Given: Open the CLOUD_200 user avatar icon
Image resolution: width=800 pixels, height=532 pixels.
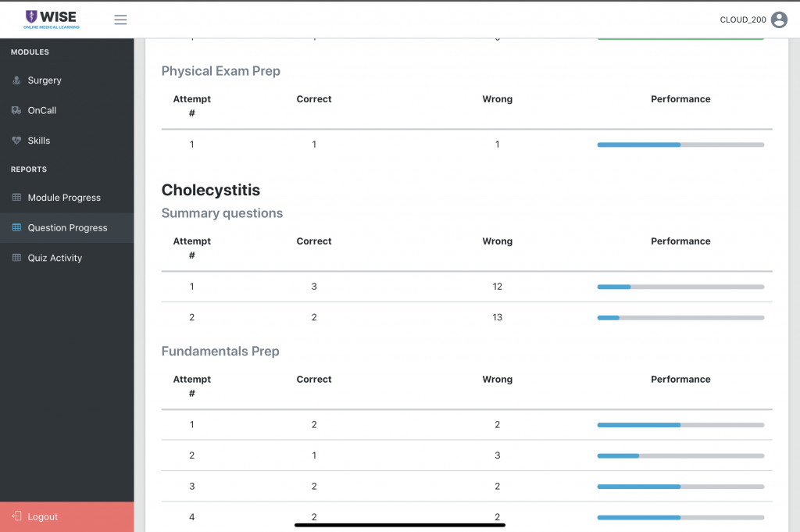Looking at the screenshot, I should (779, 20).
